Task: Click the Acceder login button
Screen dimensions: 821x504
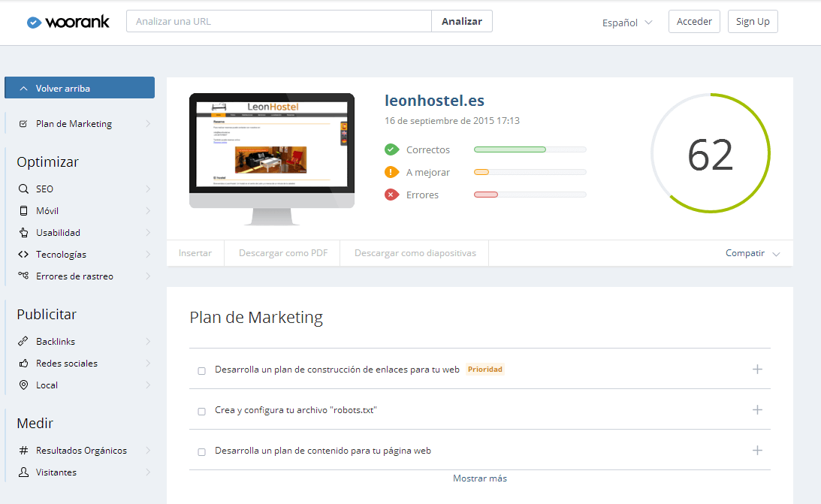Action: click(694, 22)
